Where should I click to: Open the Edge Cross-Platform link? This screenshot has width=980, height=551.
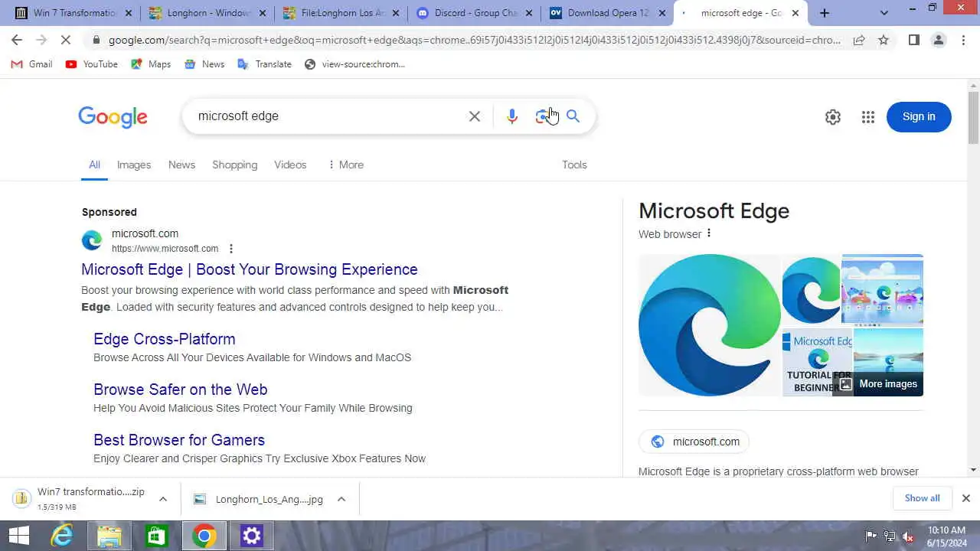click(165, 339)
